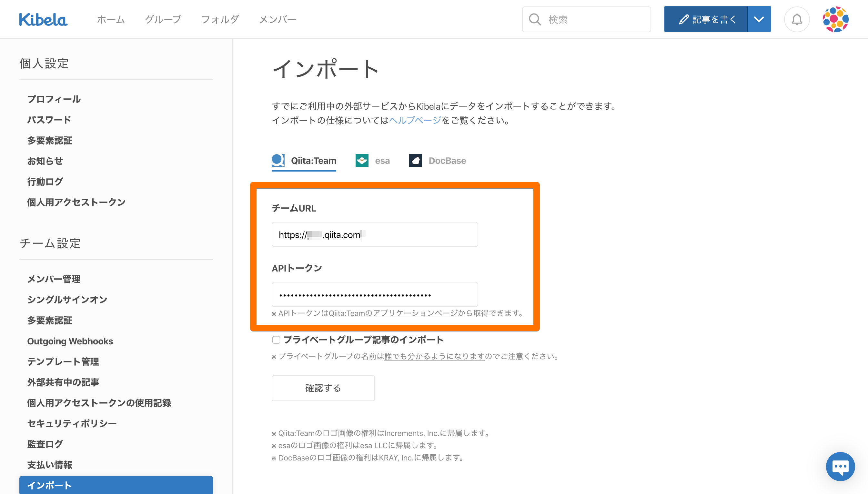Open the notifications bell

pyautogui.click(x=796, y=19)
